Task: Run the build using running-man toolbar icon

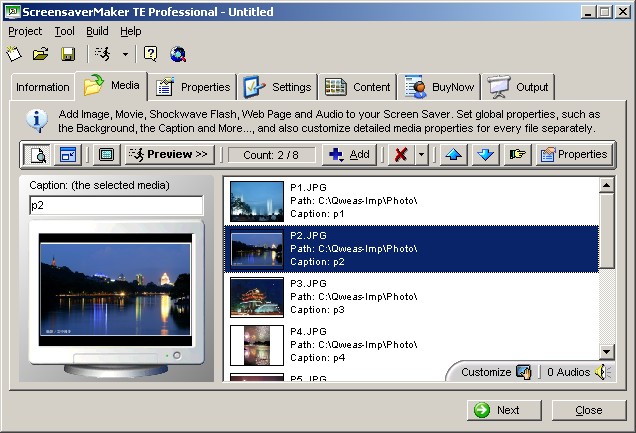Action: pyautogui.click(x=102, y=54)
